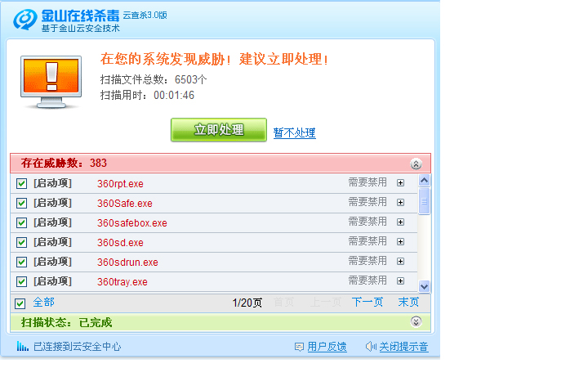Click the 1/20页 page indicator

point(247,303)
